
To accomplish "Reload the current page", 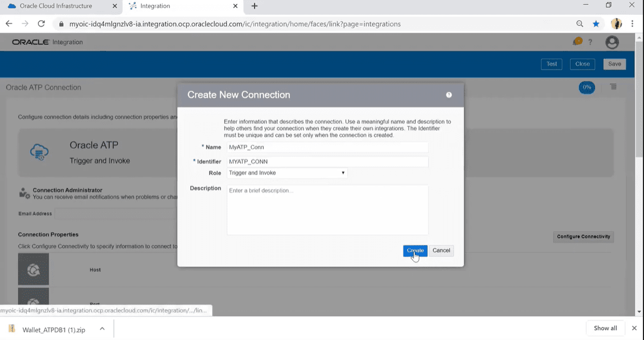I will (42, 24).
